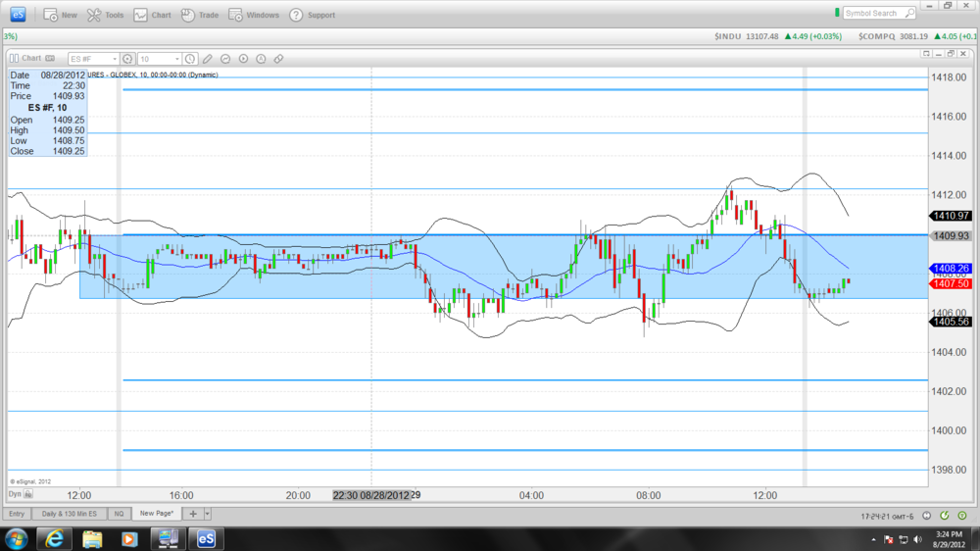
Task: Open the Chart menu in main toolbar
Action: (152, 15)
